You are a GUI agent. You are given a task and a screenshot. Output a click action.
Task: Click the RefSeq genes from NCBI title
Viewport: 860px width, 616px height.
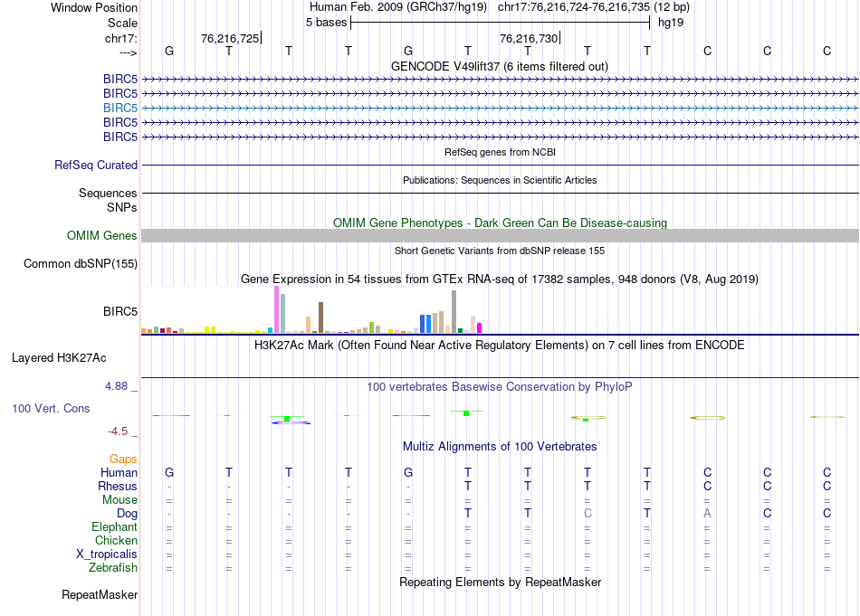tap(500, 152)
